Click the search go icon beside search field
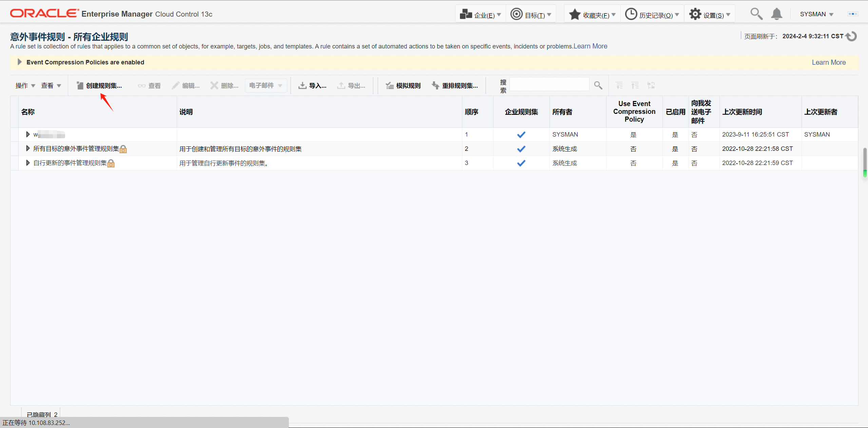This screenshot has height=428, width=868. (x=598, y=85)
